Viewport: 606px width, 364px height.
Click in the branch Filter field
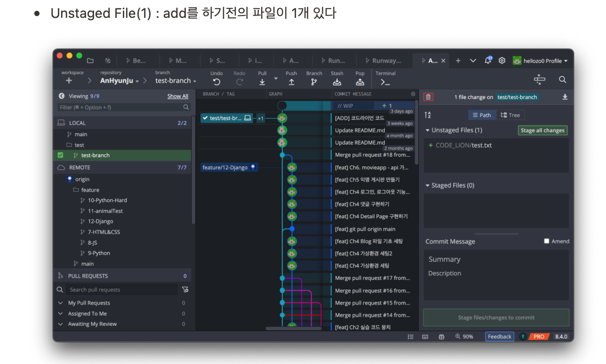[x=124, y=107]
